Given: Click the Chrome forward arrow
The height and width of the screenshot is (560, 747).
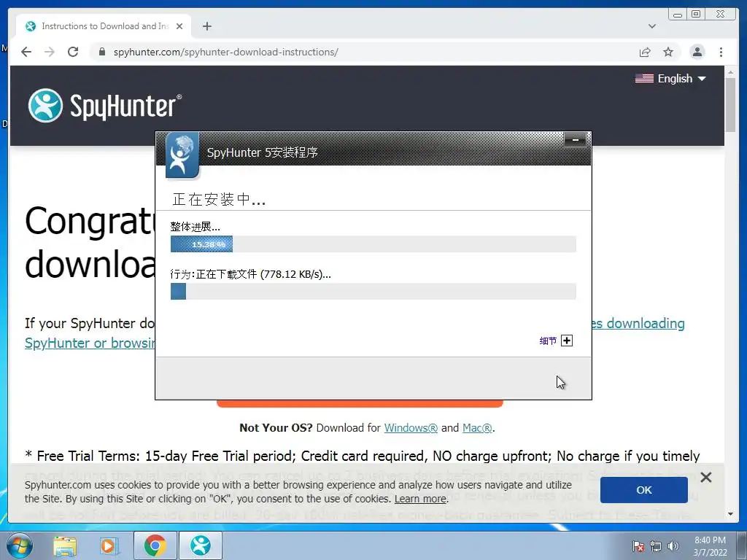Looking at the screenshot, I should coord(50,52).
